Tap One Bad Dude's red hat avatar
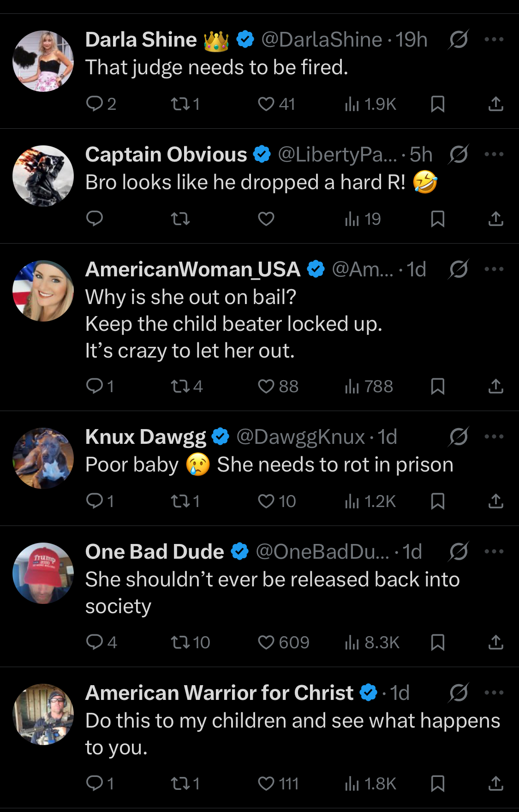Viewport: 519px width, 812px height. pyautogui.click(x=43, y=573)
